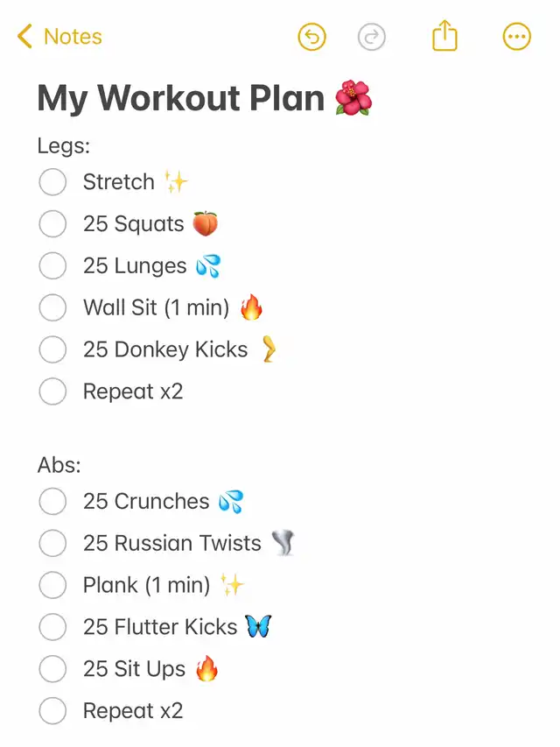The height and width of the screenshot is (747, 560).
Task: Tap the Legs: heading text
Action: (x=64, y=145)
